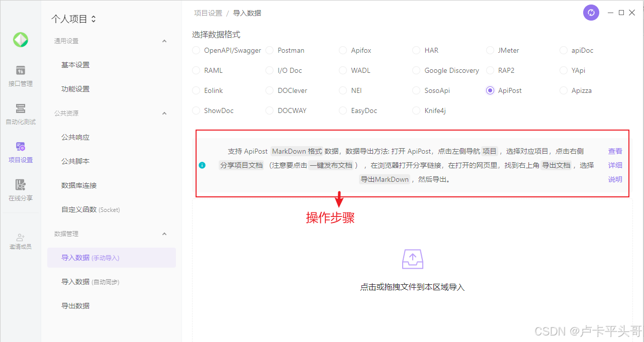The image size is (644, 342).
Task: Select the DOCWAY format radio
Action: (x=269, y=110)
